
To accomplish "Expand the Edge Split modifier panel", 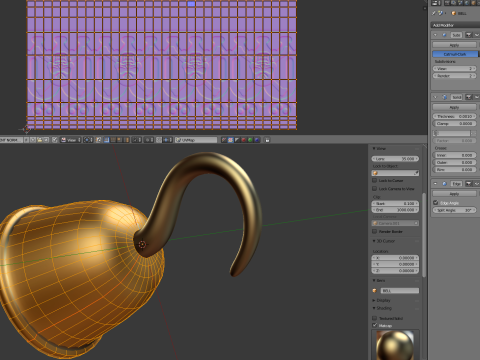I will coord(435,184).
